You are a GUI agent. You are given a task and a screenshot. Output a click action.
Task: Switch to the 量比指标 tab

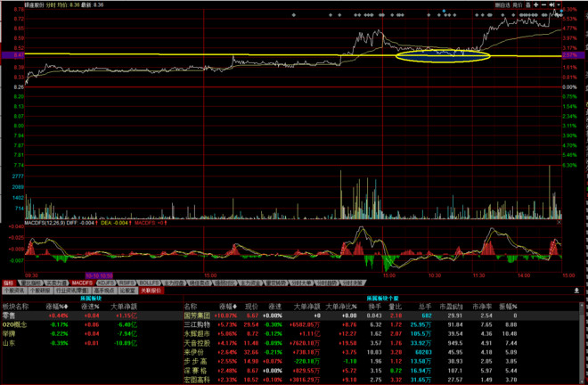(30, 283)
